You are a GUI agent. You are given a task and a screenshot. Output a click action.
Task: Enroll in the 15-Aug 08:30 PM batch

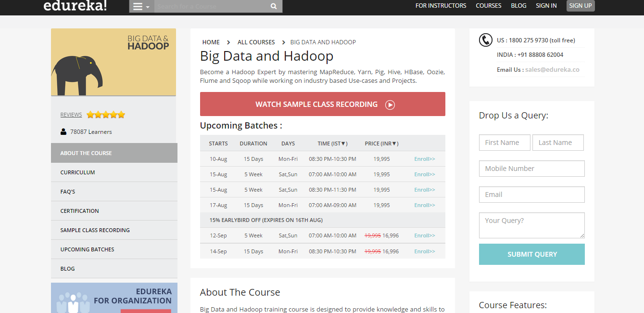[425, 190]
